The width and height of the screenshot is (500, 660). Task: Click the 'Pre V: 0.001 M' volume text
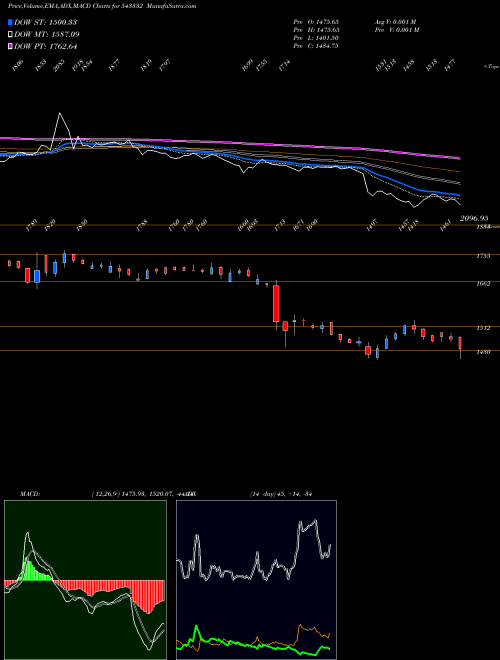[x=397, y=30]
